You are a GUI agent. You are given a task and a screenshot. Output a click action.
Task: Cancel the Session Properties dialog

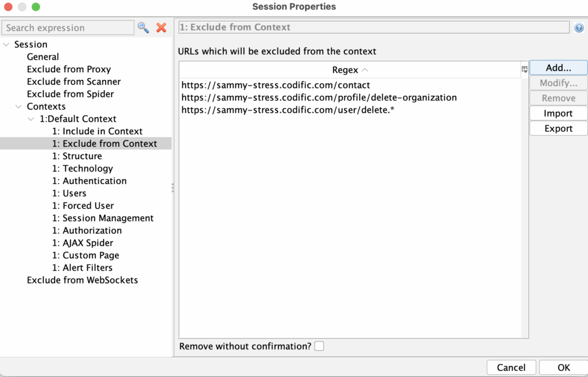(510, 367)
